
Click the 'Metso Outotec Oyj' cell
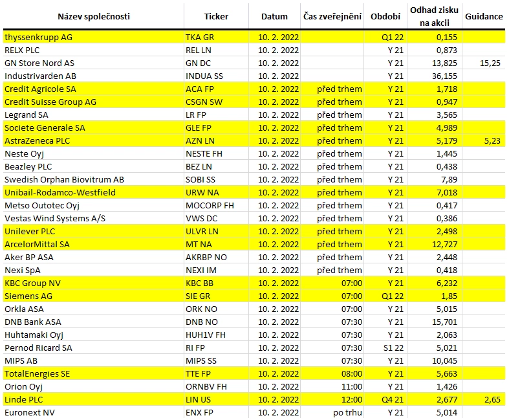(x=94, y=206)
